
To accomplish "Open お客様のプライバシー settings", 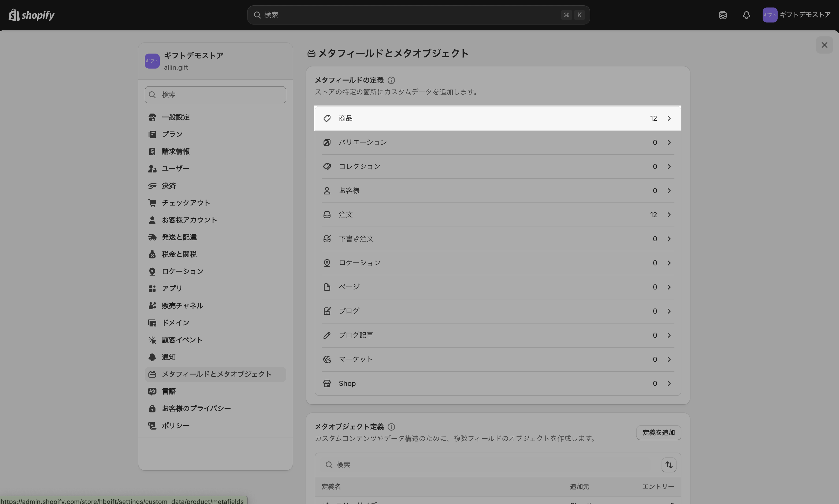I will tap(196, 409).
